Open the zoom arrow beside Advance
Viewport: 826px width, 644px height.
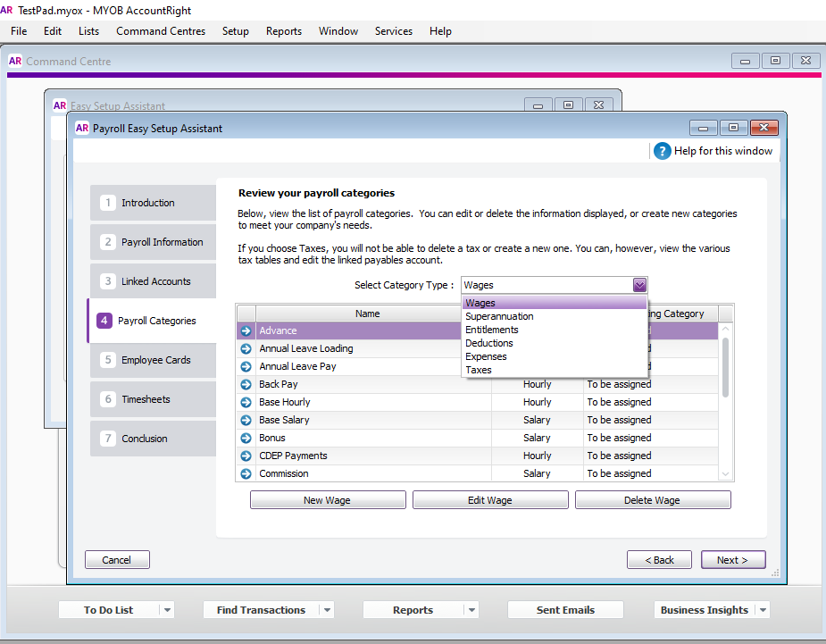pyautogui.click(x=246, y=331)
